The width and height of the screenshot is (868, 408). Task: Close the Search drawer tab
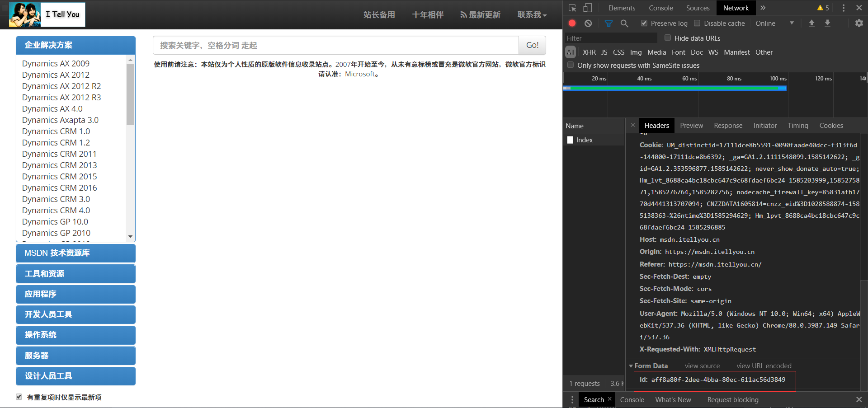coord(609,399)
